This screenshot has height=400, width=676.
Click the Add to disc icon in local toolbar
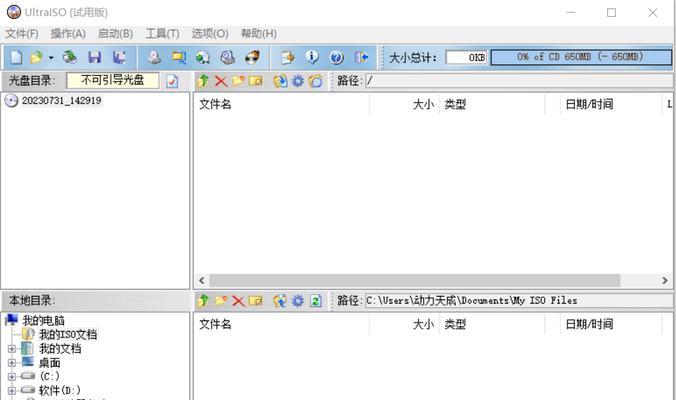coord(280,300)
